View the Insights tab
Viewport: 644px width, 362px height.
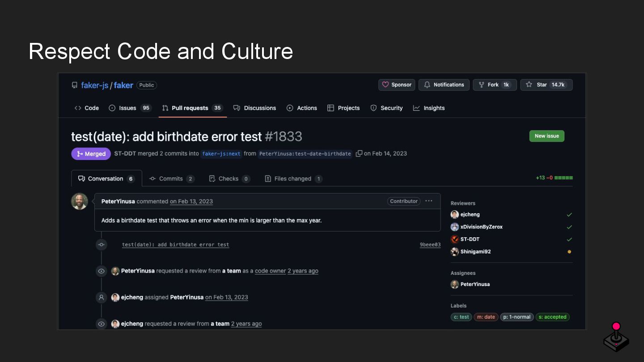[x=429, y=108]
